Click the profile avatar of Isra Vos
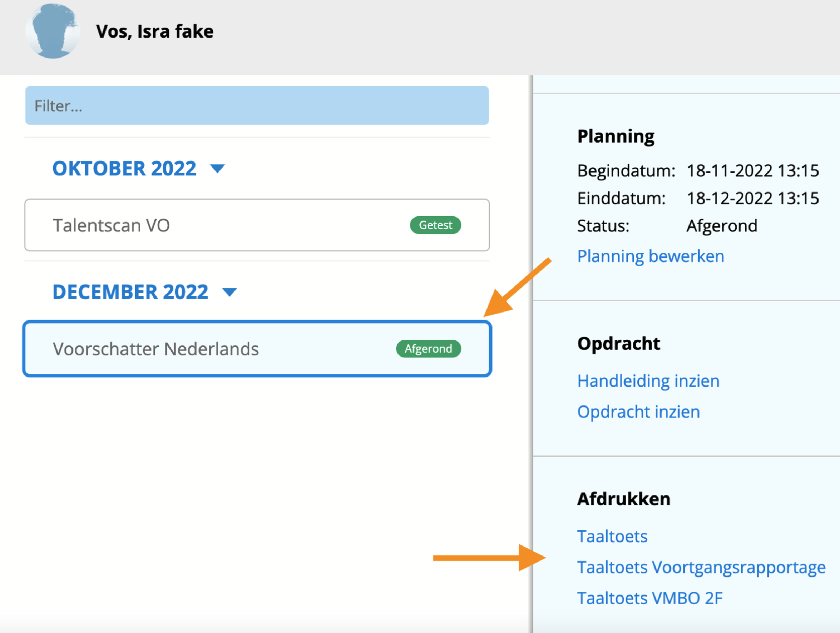Viewport: 840px width, 633px height. [x=53, y=31]
